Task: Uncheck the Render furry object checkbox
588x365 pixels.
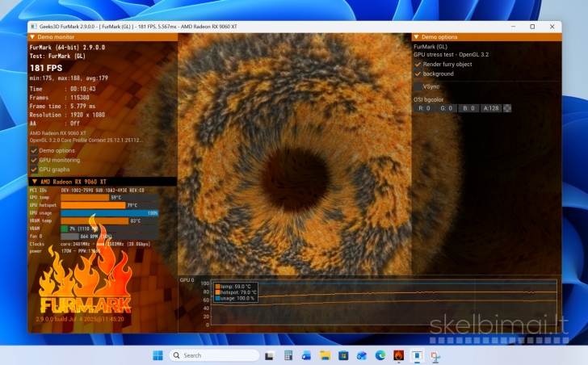Action: [x=418, y=64]
